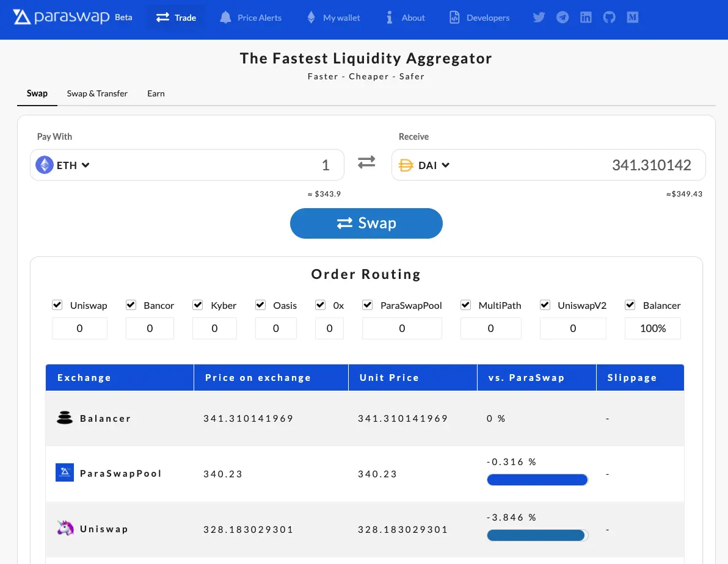728x564 pixels.
Task: Open the Medium social icon
Action: [x=632, y=18]
